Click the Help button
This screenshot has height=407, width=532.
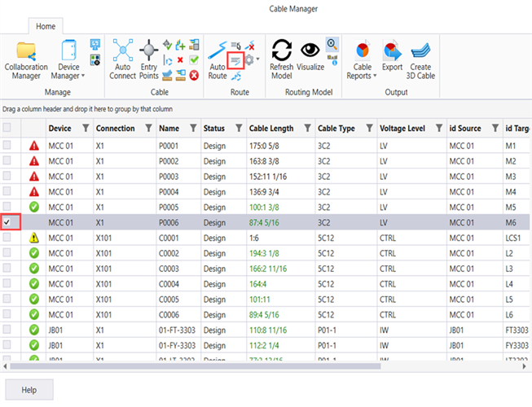click(29, 390)
